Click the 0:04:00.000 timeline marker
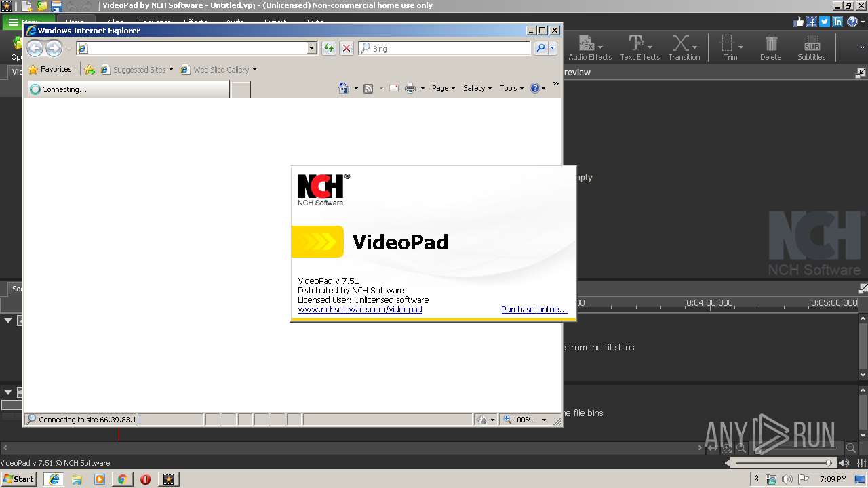868x488 pixels. (x=710, y=303)
